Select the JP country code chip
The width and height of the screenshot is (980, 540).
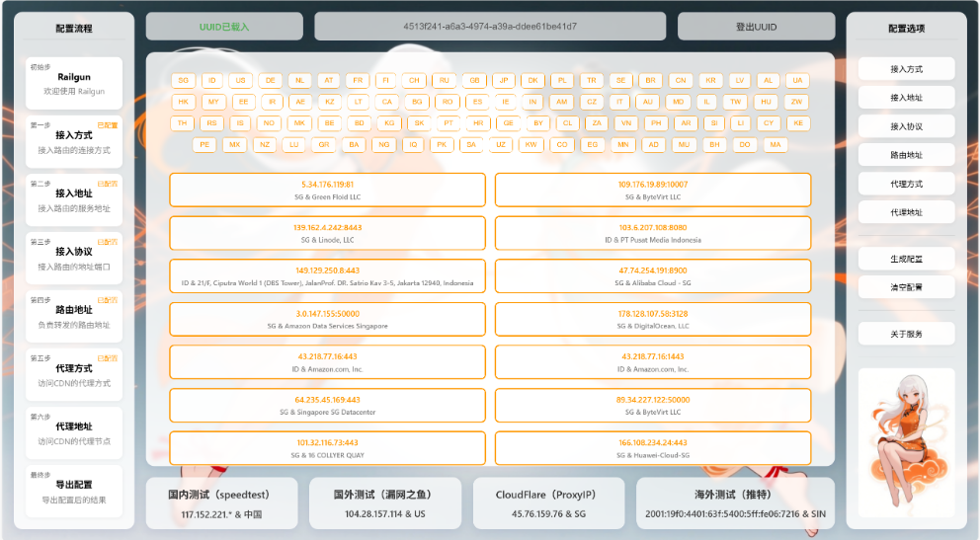coord(503,80)
